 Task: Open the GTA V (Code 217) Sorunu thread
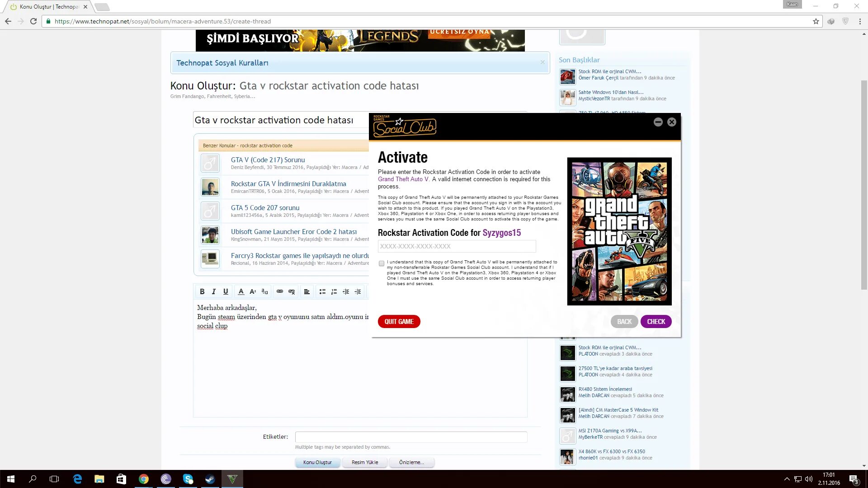268,160
